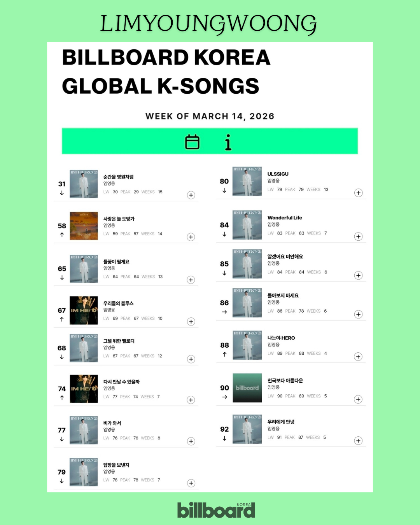Expand details for Wonderful Life
The height and width of the screenshot is (525, 420).
tap(359, 236)
